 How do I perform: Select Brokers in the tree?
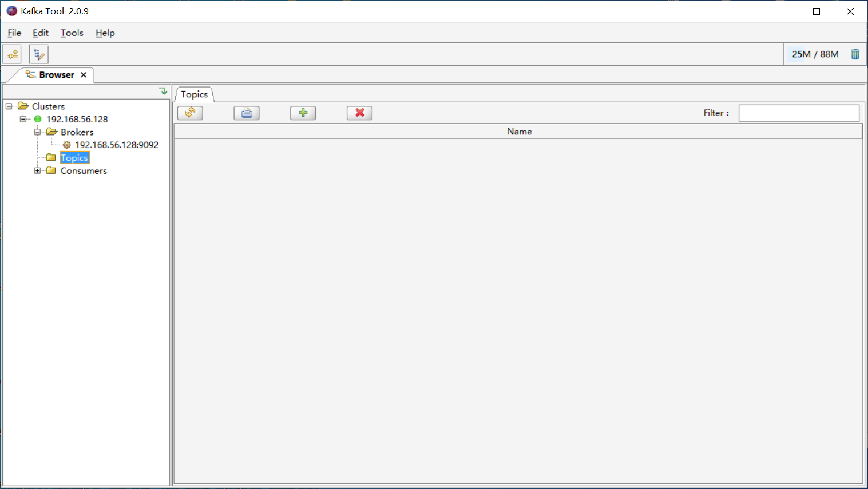point(77,132)
